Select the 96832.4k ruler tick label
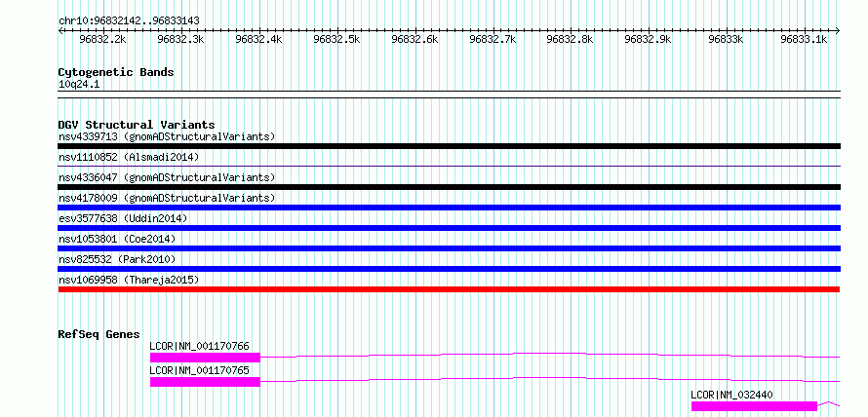 pos(258,39)
